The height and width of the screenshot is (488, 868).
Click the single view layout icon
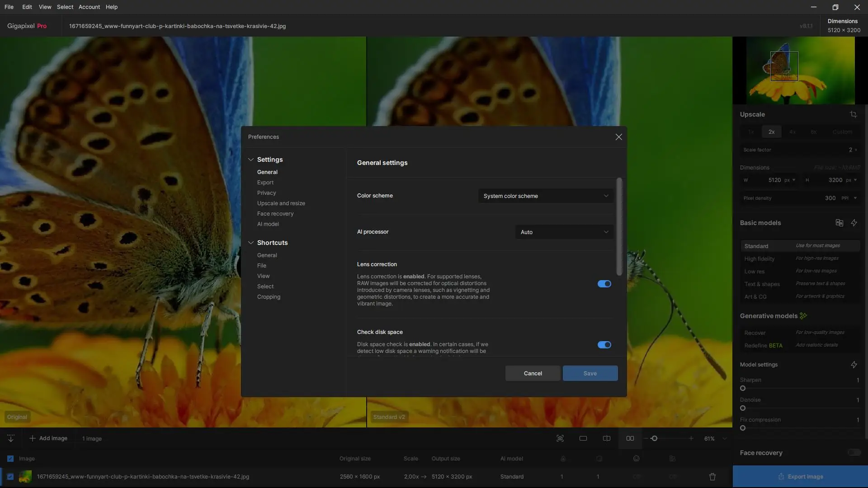click(583, 438)
